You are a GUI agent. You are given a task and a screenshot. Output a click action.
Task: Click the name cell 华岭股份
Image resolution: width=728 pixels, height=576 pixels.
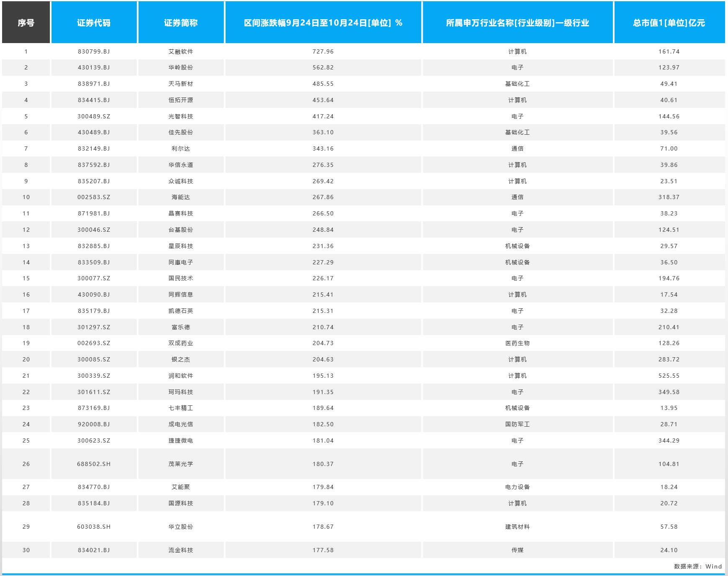click(x=181, y=67)
